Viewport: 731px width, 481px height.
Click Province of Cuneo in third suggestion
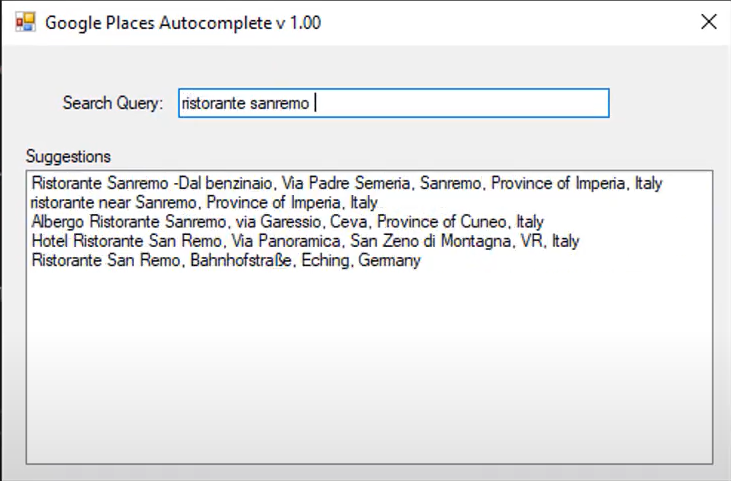click(442, 222)
